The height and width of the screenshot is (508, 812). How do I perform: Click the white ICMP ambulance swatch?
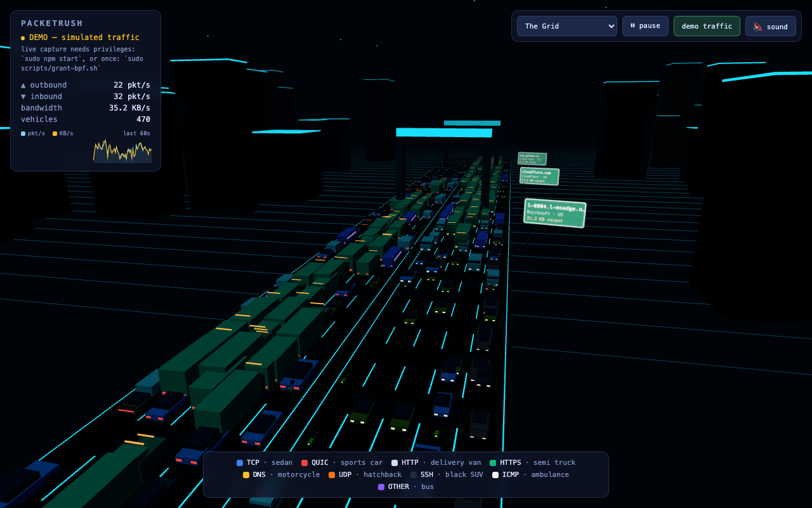pyautogui.click(x=495, y=475)
